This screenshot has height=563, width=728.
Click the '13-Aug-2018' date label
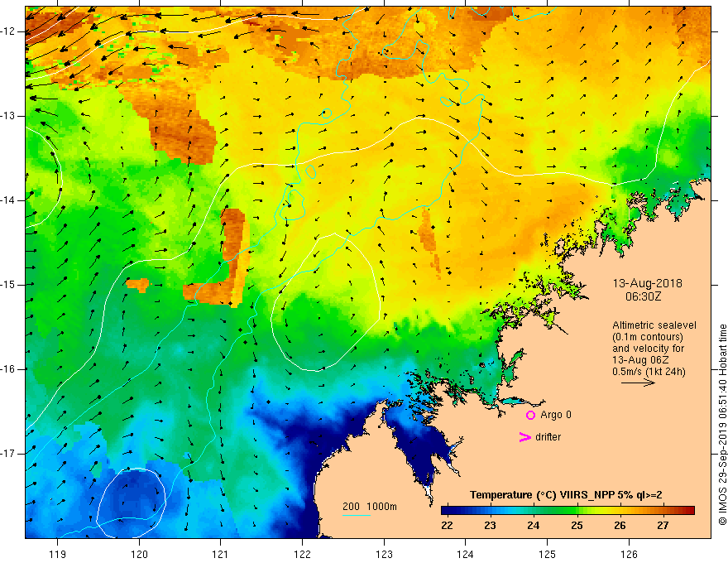point(647,283)
